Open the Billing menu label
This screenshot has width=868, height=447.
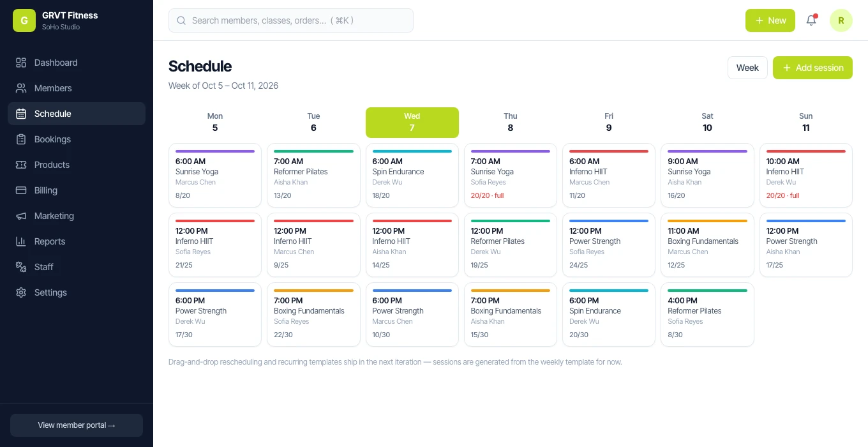46,190
